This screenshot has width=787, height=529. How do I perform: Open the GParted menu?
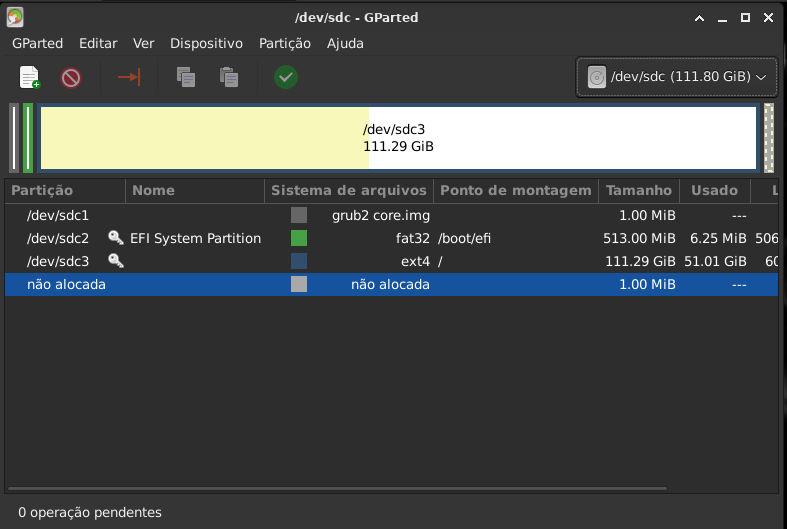point(37,43)
